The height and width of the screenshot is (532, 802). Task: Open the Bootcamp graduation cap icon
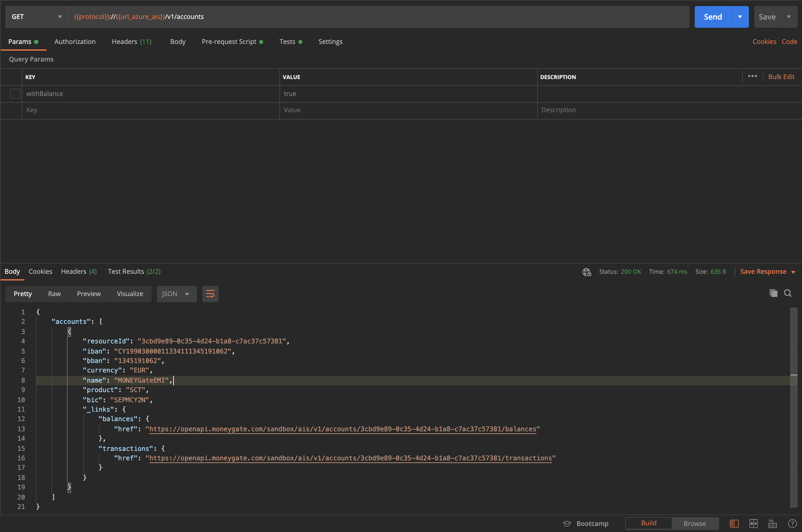tap(567, 524)
